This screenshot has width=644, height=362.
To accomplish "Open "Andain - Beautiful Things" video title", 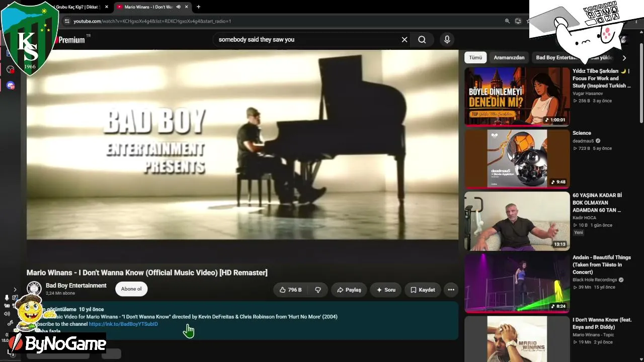I will (602, 265).
